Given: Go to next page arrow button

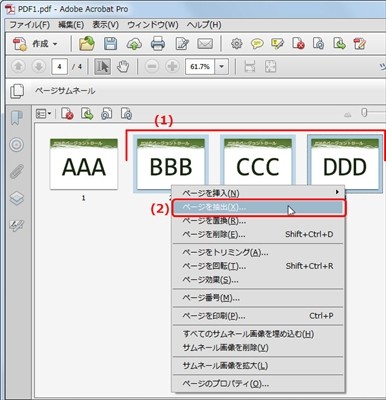Looking at the screenshot, I should (x=38, y=67).
